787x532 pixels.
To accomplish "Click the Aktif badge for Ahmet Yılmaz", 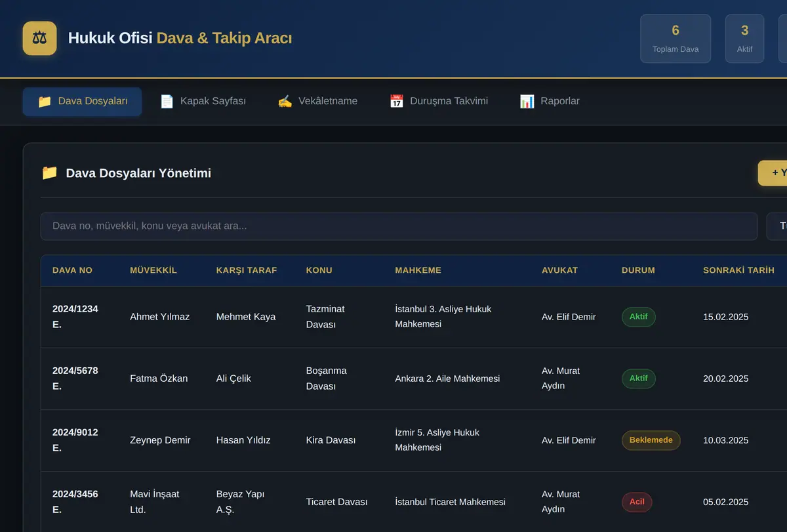I will click(x=638, y=317).
